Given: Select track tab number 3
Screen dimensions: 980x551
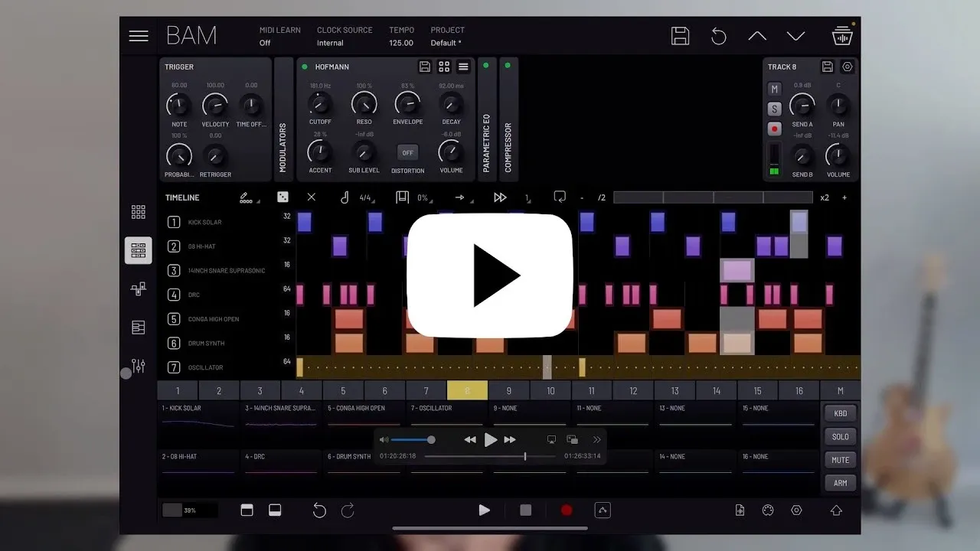Looking at the screenshot, I should point(260,391).
